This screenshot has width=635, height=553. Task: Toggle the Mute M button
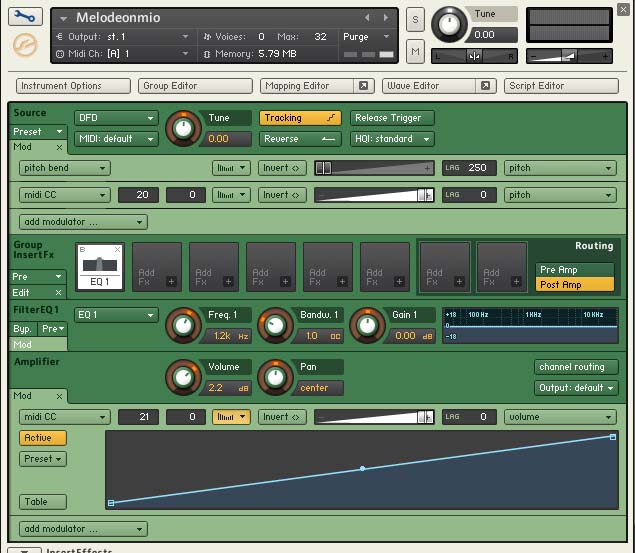click(x=415, y=51)
